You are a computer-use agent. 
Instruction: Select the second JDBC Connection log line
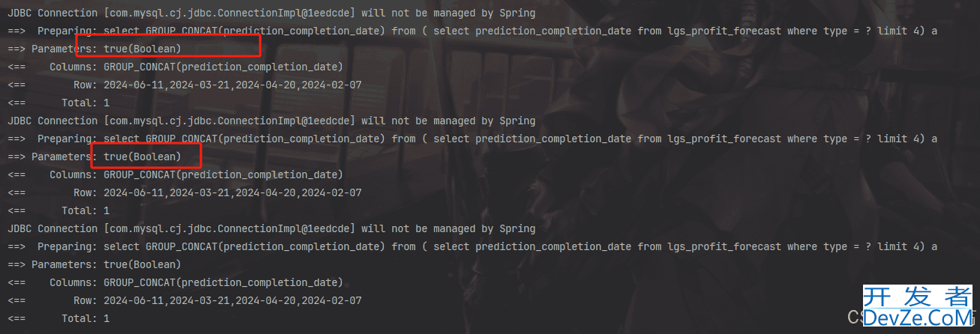click(x=271, y=121)
